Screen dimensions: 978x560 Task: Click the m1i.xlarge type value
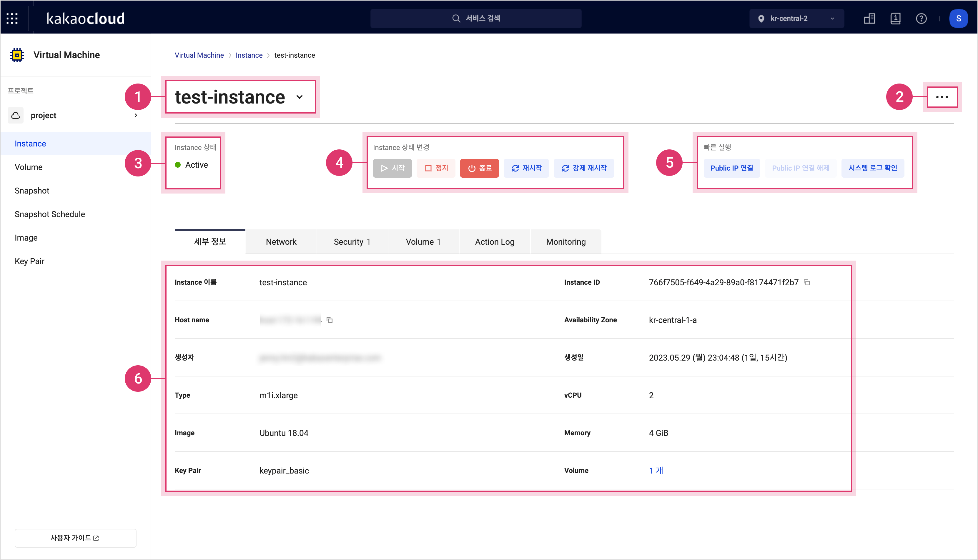(x=278, y=395)
